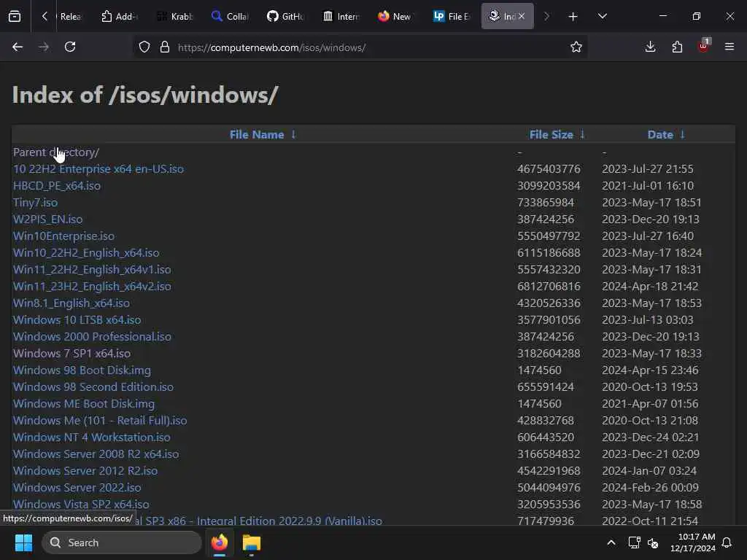
Task: Download Win8.1_English_x64.iso
Action: (71, 303)
